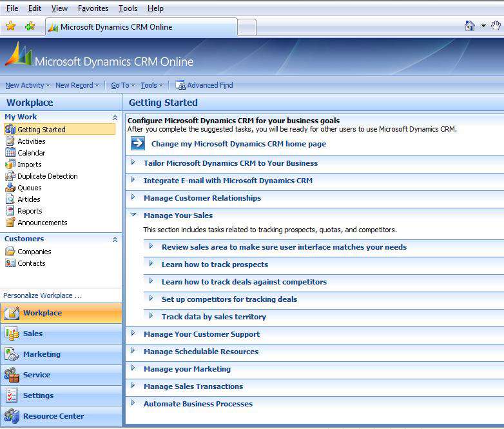Viewport: 504px width, 429px height.
Task: Click the browser tab's CRM favicon
Action: (x=53, y=27)
